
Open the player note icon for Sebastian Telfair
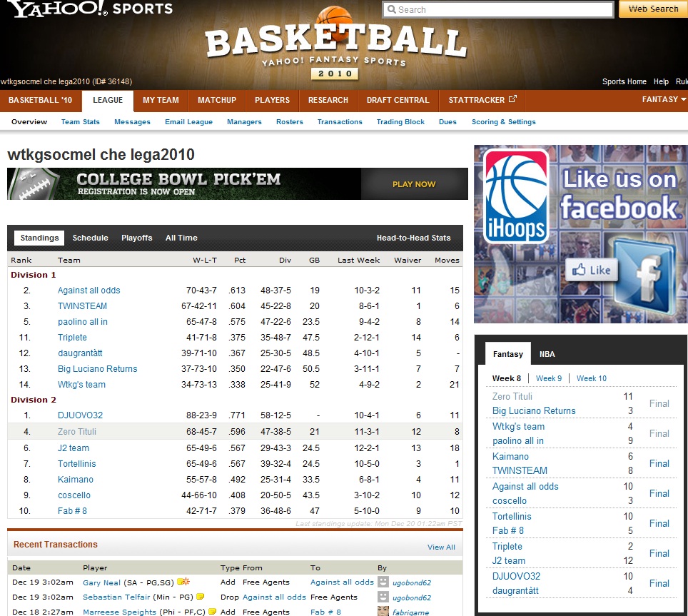pyautogui.click(x=201, y=597)
